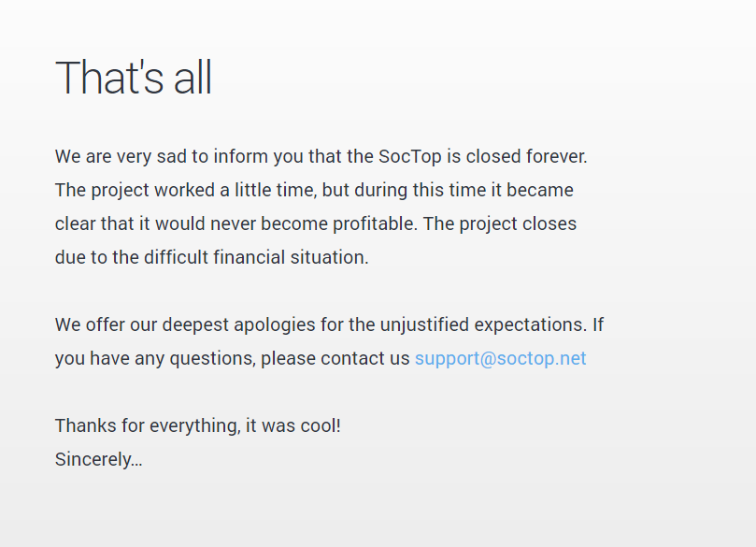The height and width of the screenshot is (547, 756).
Task: Click the text "you have any questions, please contact us"
Action: pos(233,358)
